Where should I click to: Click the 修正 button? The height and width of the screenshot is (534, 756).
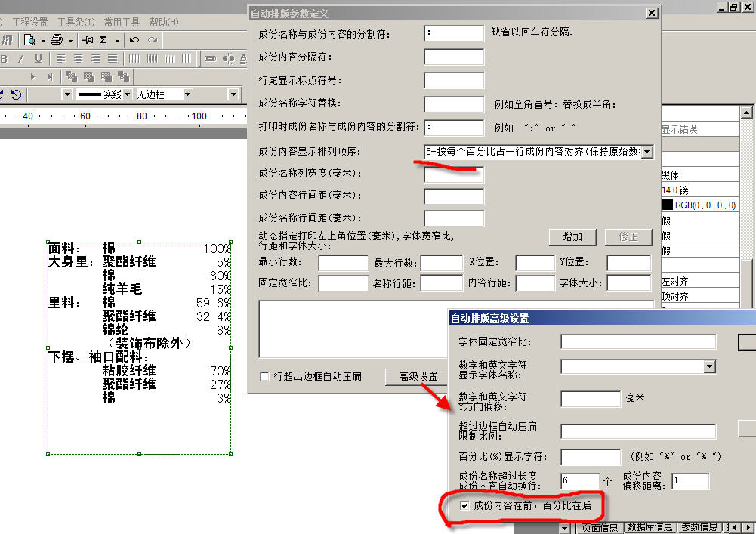pos(628,237)
